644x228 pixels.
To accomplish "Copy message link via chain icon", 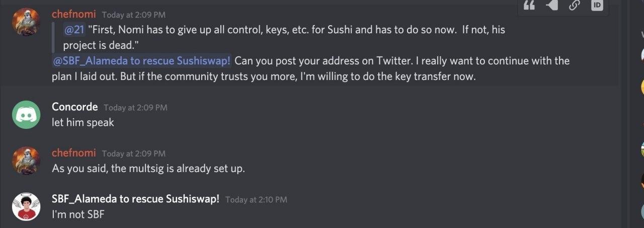I will point(574,5).
